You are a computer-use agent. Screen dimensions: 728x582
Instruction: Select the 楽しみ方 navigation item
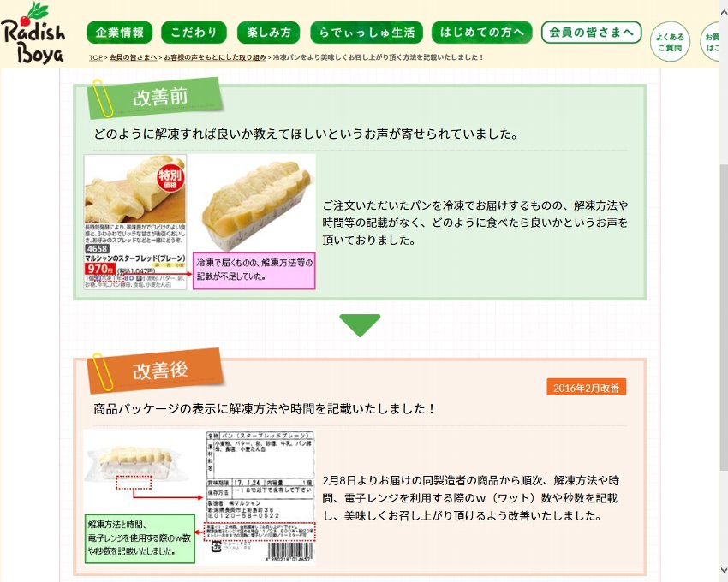coord(269,33)
